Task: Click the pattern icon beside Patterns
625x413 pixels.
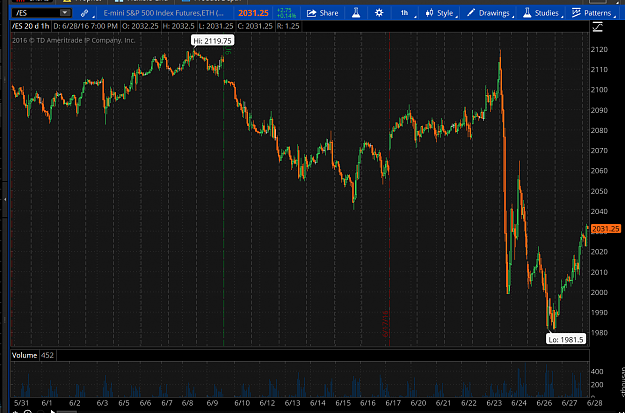Action: 576,13
